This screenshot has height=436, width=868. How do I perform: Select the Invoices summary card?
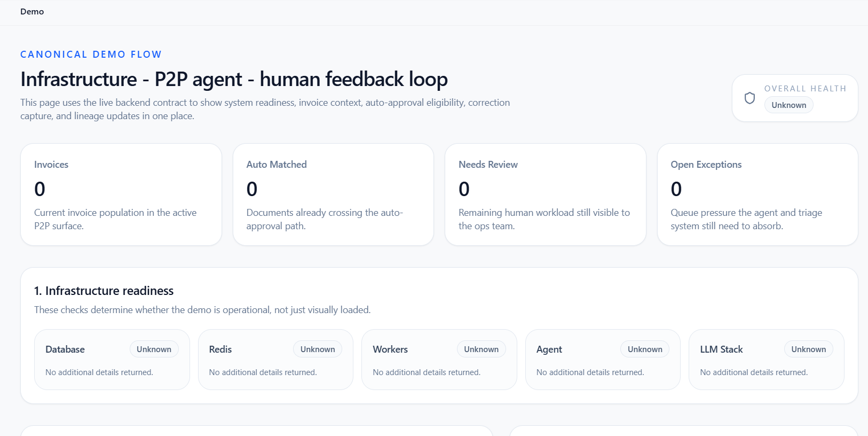pos(121,194)
